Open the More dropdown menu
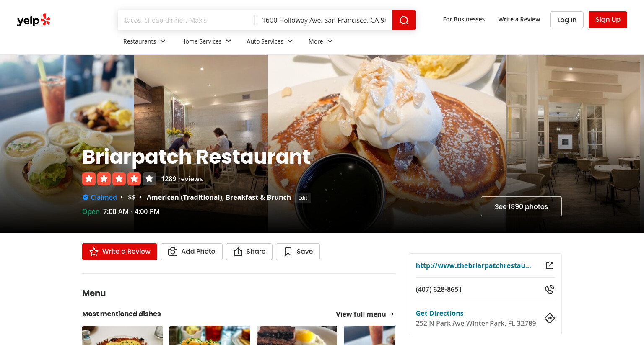This screenshot has width=644, height=345. [320, 41]
